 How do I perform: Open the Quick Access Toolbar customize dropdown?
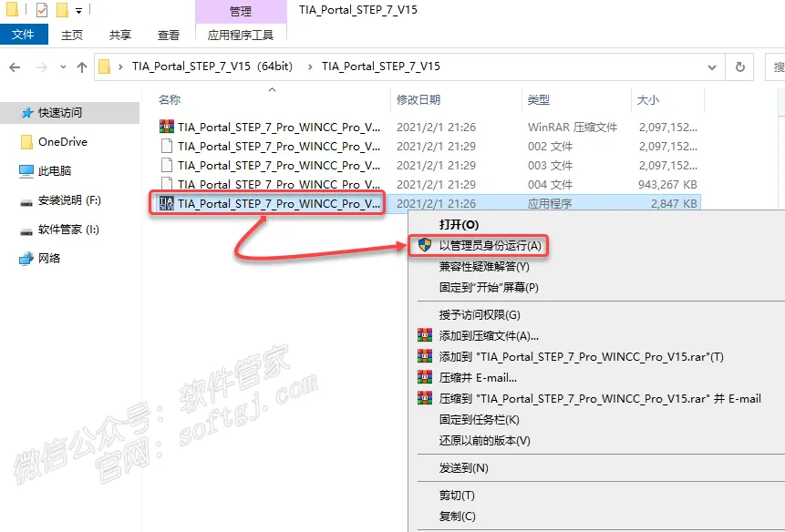(x=78, y=10)
